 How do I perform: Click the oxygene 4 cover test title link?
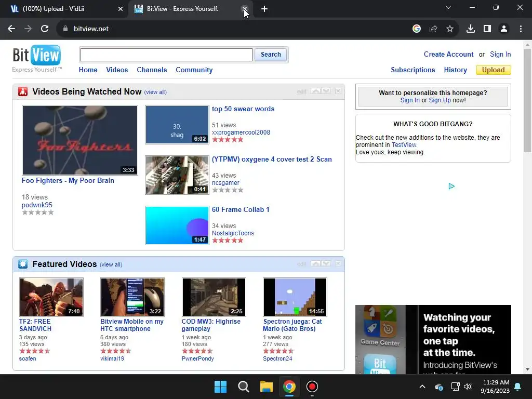272,159
